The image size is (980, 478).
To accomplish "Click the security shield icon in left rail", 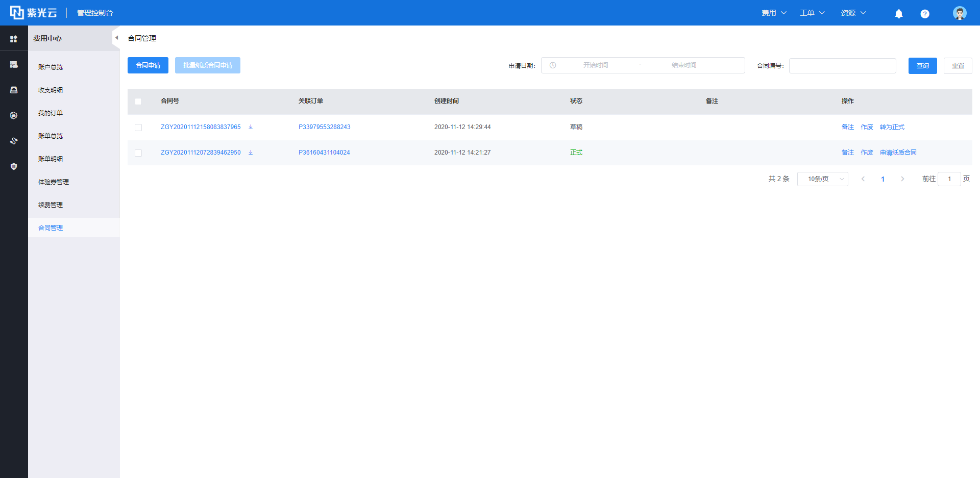I will pos(14,166).
